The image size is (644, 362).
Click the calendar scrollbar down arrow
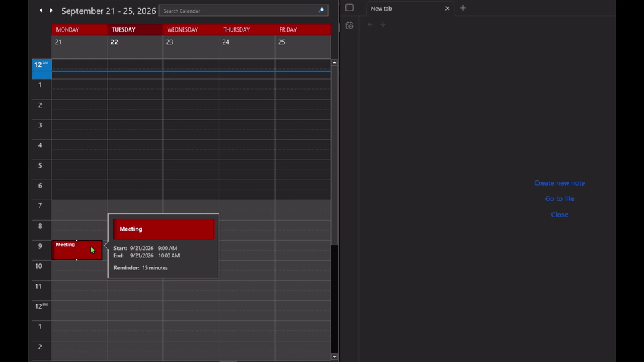tap(335, 357)
